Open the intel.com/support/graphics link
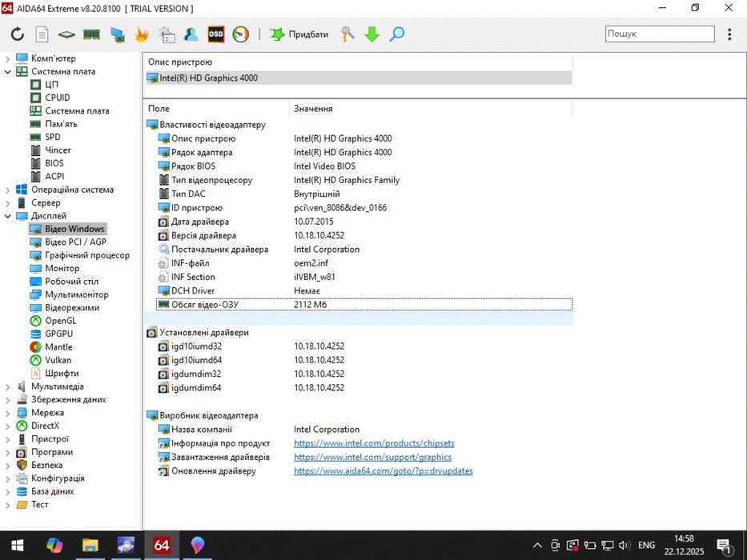 [x=372, y=457]
